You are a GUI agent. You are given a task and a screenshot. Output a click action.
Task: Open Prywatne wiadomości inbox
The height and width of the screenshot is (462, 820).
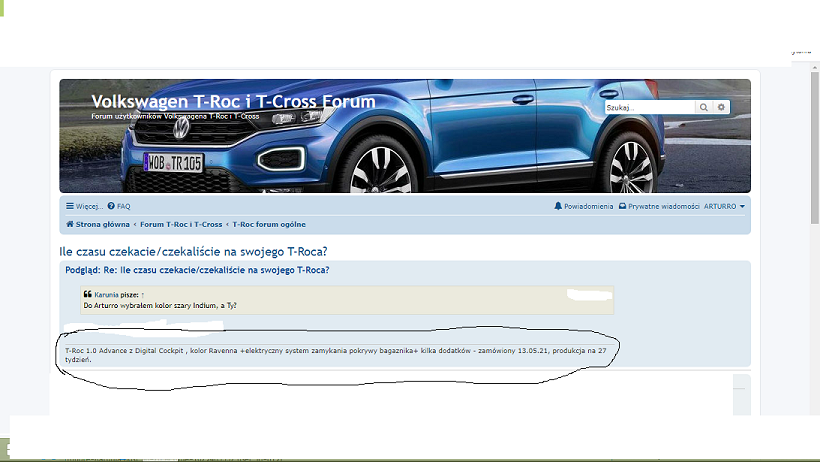pos(659,206)
